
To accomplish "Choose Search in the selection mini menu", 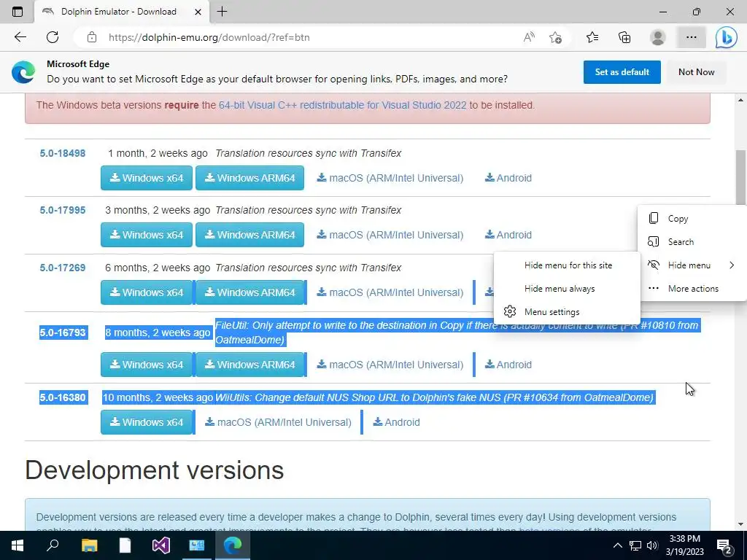I will pos(692,242).
